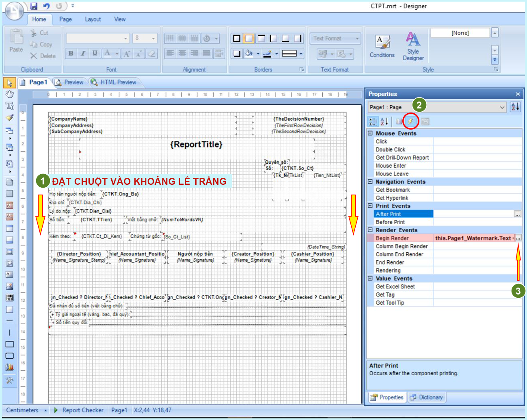Viewport: 527px width, 420px height.
Task: Click the ellipsis button for Begin Render
Action: tap(518, 238)
